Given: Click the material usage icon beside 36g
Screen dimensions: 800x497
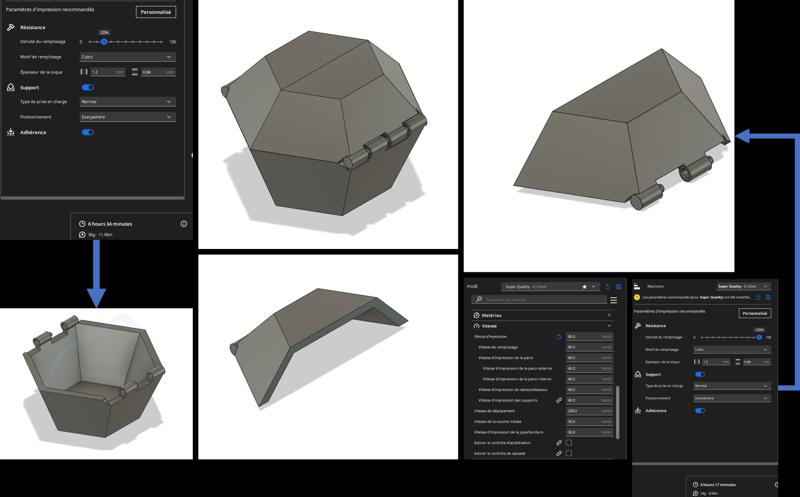Looking at the screenshot, I should (82, 235).
